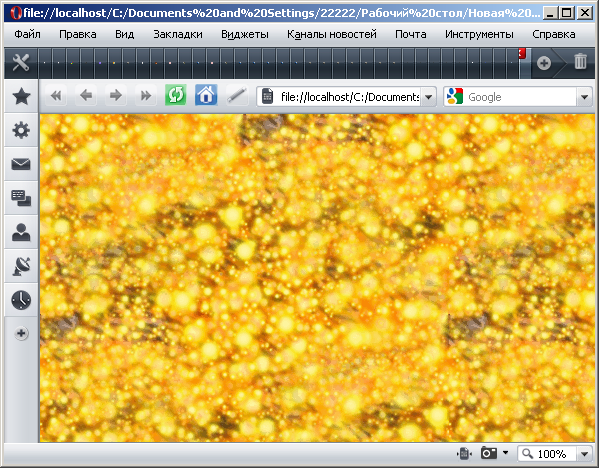Click the page document icon in address bar
599x468 pixels.
(267, 97)
